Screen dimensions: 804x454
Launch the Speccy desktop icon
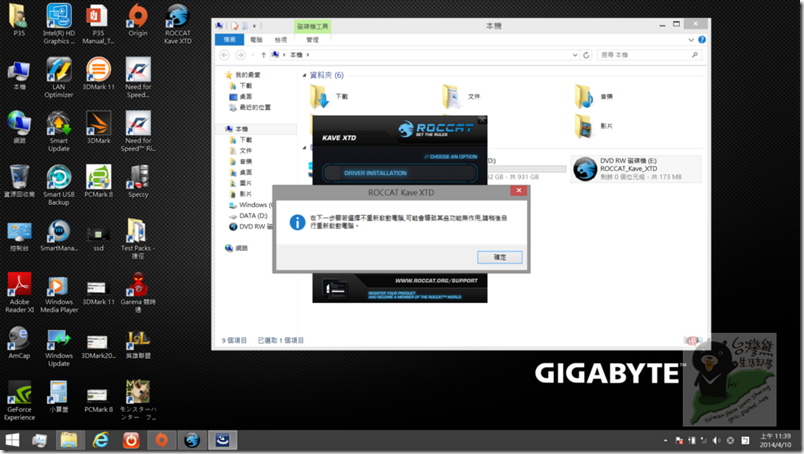(138, 181)
